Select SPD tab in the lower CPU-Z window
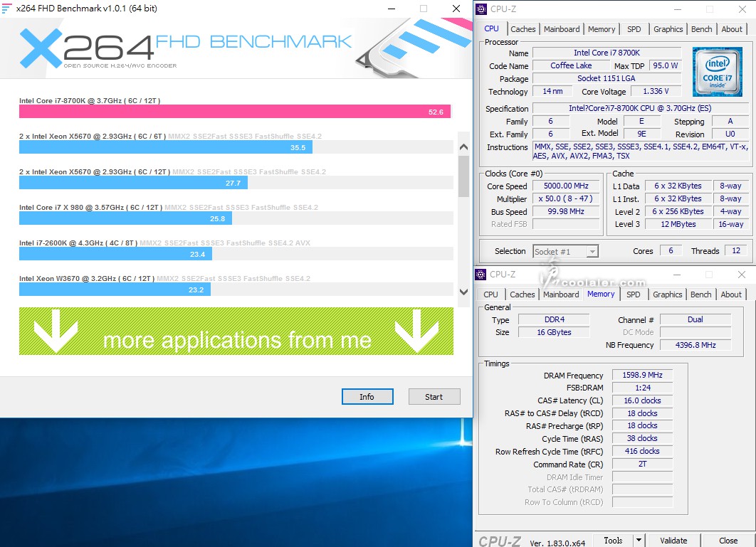Image resolution: width=756 pixels, height=547 pixels. tap(634, 294)
